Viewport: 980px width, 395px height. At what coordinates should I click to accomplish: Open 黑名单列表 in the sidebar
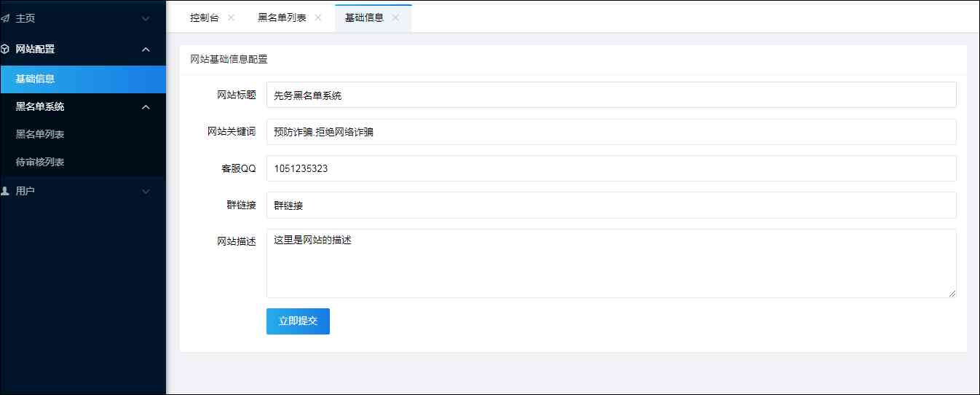[x=40, y=135]
